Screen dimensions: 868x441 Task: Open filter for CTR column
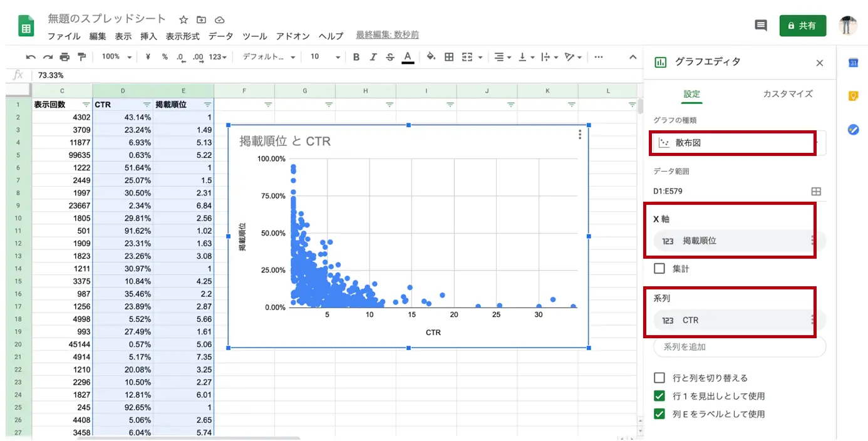pos(147,105)
